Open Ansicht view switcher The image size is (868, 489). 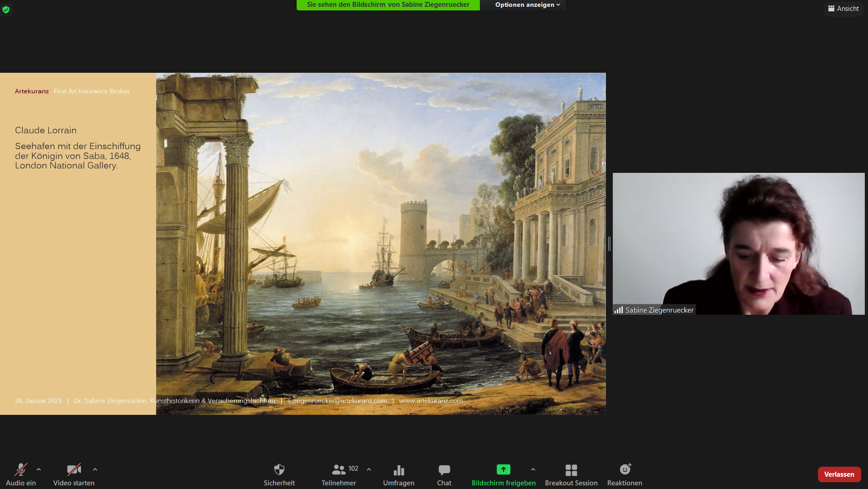click(x=843, y=8)
